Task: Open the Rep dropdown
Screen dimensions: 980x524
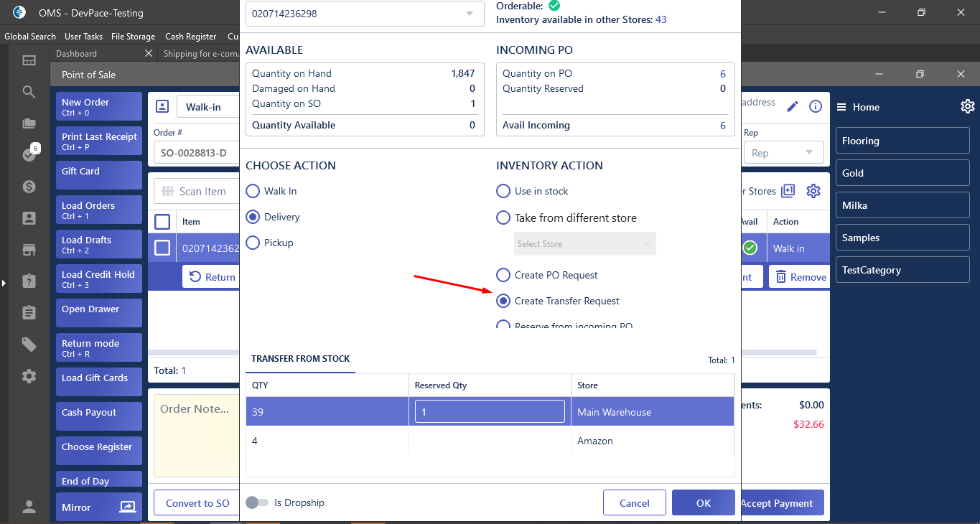Action: click(783, 153)
